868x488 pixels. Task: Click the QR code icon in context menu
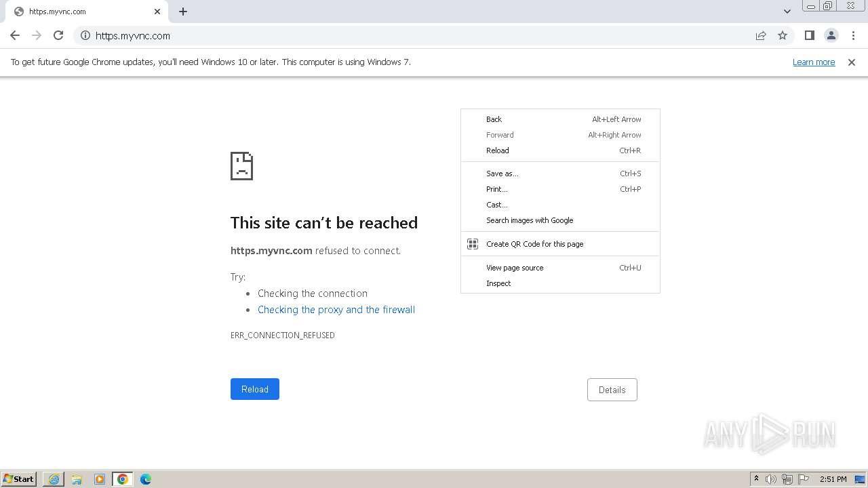pyautogui.click(x=473, y=244)
